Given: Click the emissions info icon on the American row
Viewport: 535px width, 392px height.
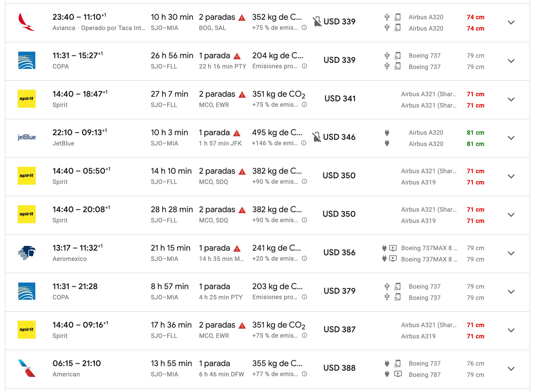Looking at the screenshot, I should (304, 374).
